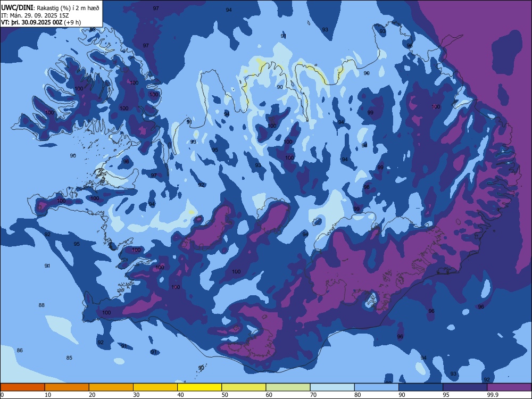Viewport: 532px width, 399px height.
Task: Click the 85 value in the southwest sea
Action: point(69,358)
